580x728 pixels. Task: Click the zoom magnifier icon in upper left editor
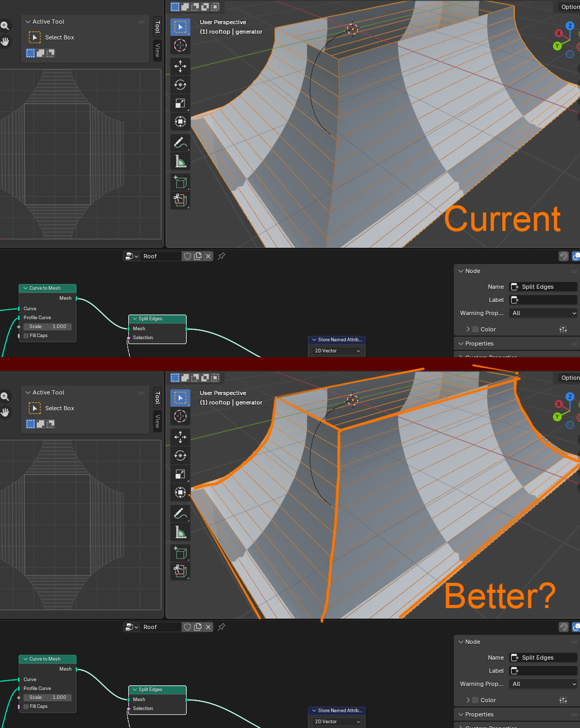point(5,25)
